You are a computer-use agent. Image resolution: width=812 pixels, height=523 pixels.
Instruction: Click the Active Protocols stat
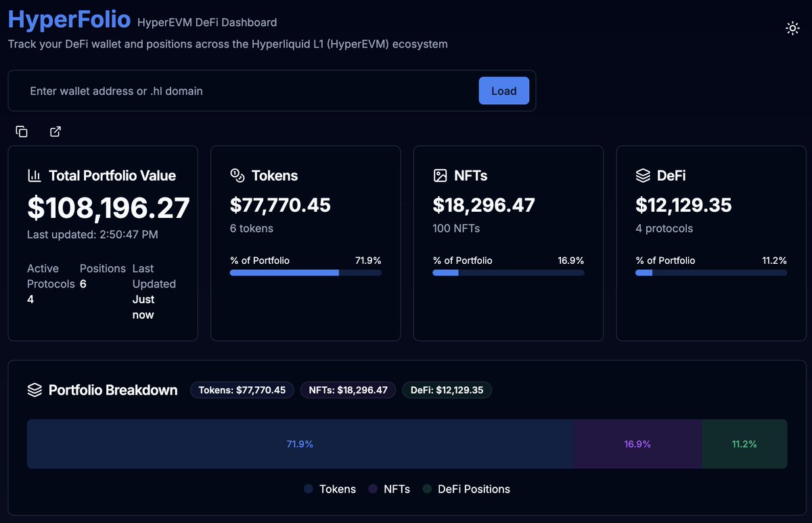[51, 283]
